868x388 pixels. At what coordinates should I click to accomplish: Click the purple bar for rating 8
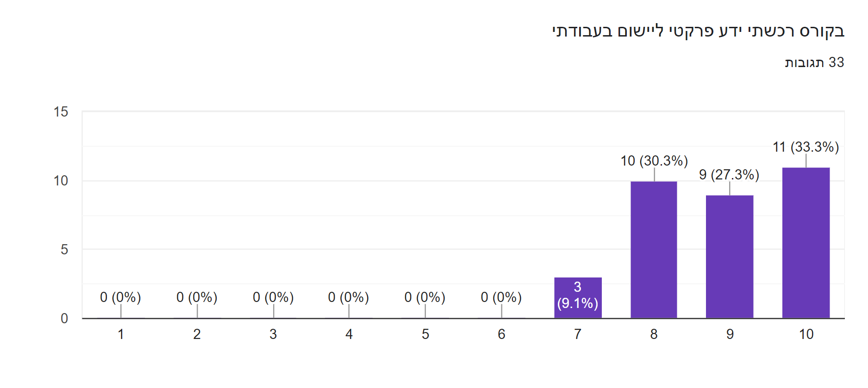pyautogui.click(x=653, y=250)
